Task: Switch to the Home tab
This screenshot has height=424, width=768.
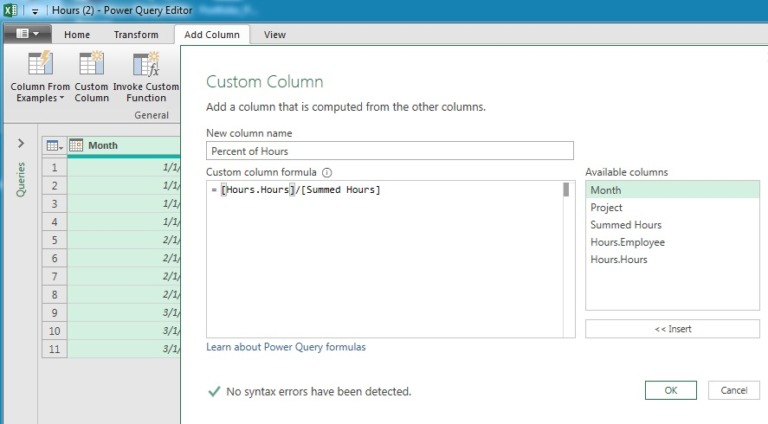Action: tap(77, 35)
